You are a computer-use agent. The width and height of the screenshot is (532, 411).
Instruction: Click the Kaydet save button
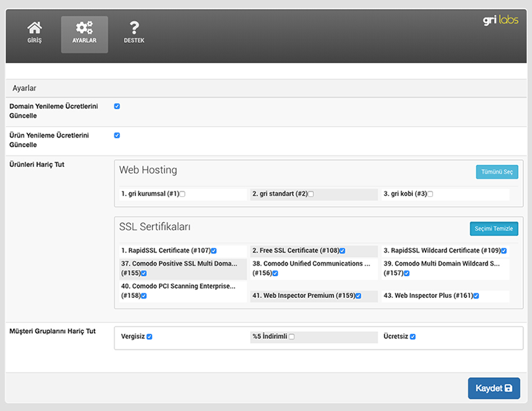point(493,388)
